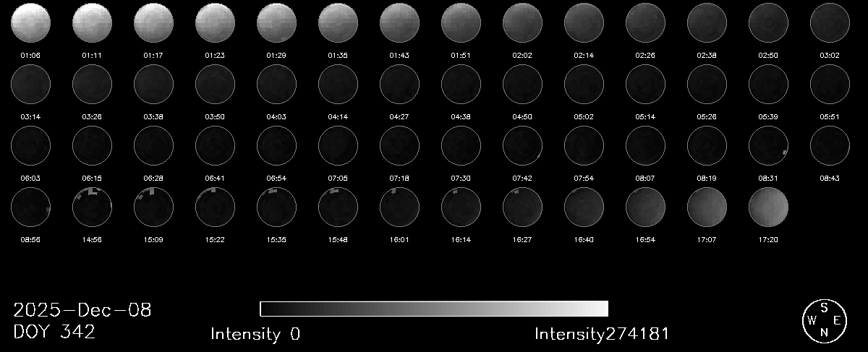Image resolution: width=868 pixels, height=352 pixels.
Task: Click the compass orientation icon
Action: 825,320
